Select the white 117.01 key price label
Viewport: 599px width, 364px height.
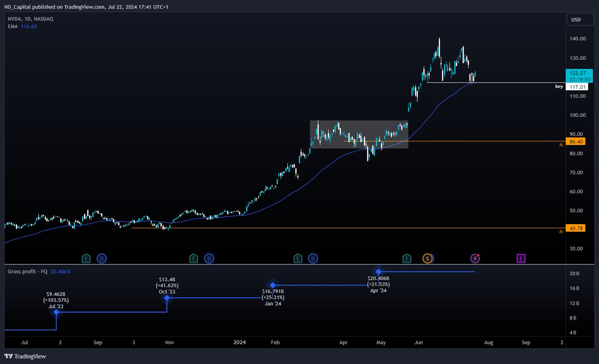[576, 87]
